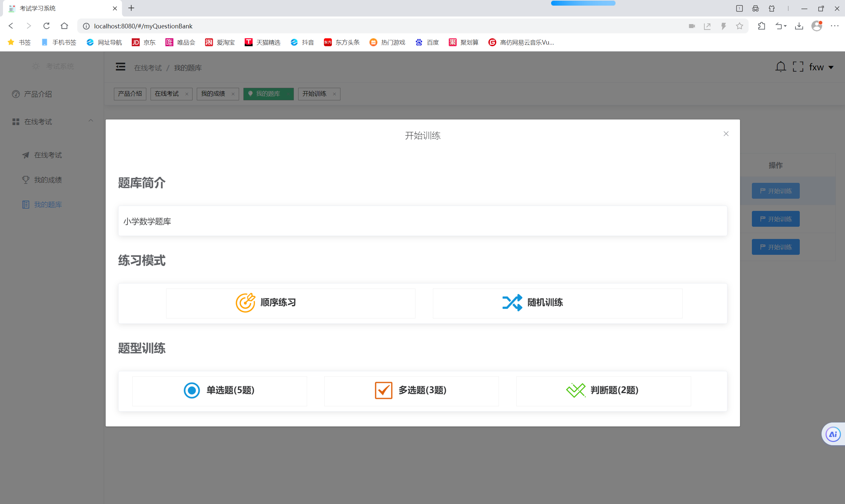Viewport: 845px width, 504px height.
Task: Open the browser downloads icon
Action: tap(799, 26)
